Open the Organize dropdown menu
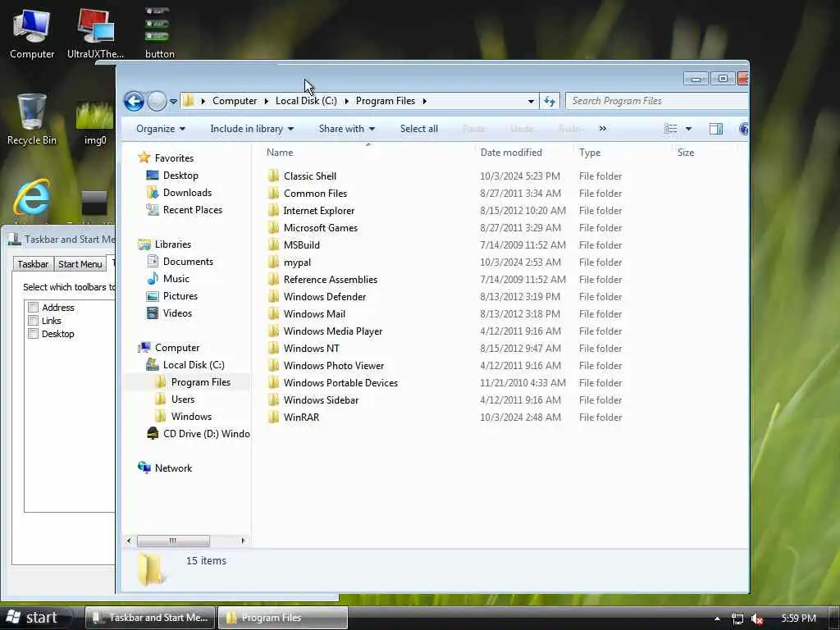This screenshot has height=630, width=840. click(160, 129)
